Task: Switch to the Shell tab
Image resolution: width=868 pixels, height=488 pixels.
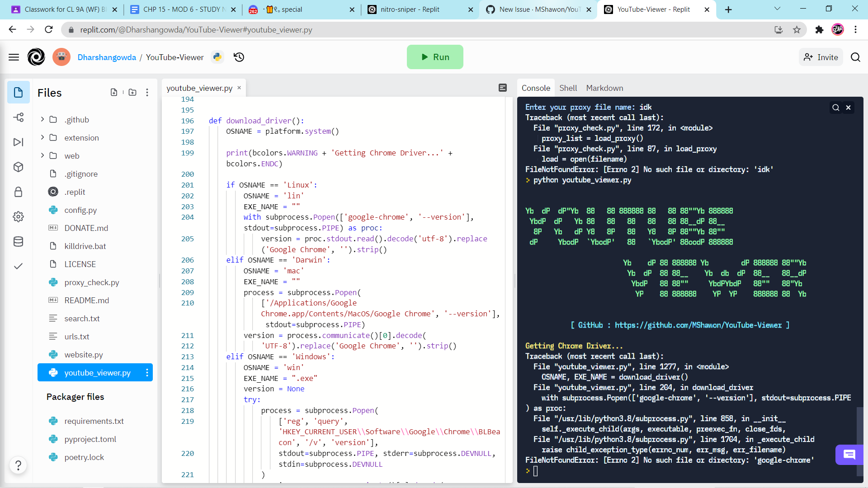Action: (x=568, y=88)
